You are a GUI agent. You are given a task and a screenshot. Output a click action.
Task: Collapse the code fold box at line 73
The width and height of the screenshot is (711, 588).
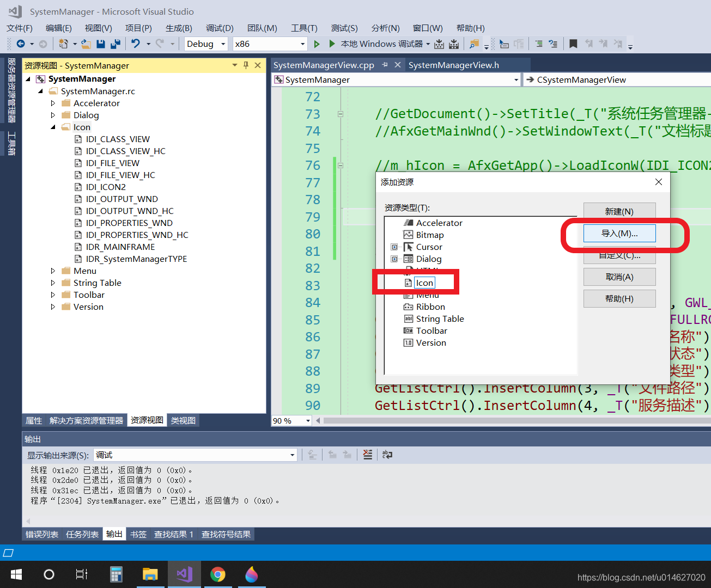coord(341,114)
